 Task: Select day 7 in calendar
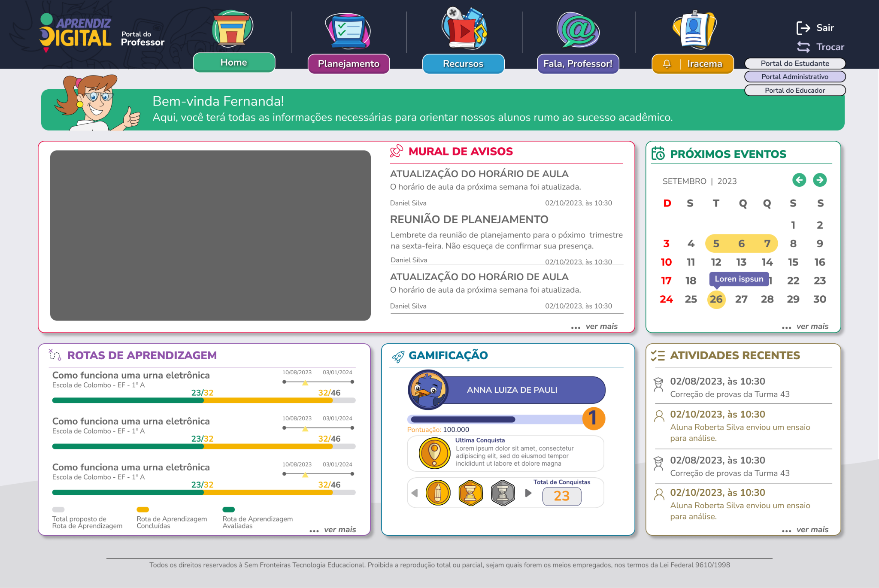[767, 243]
